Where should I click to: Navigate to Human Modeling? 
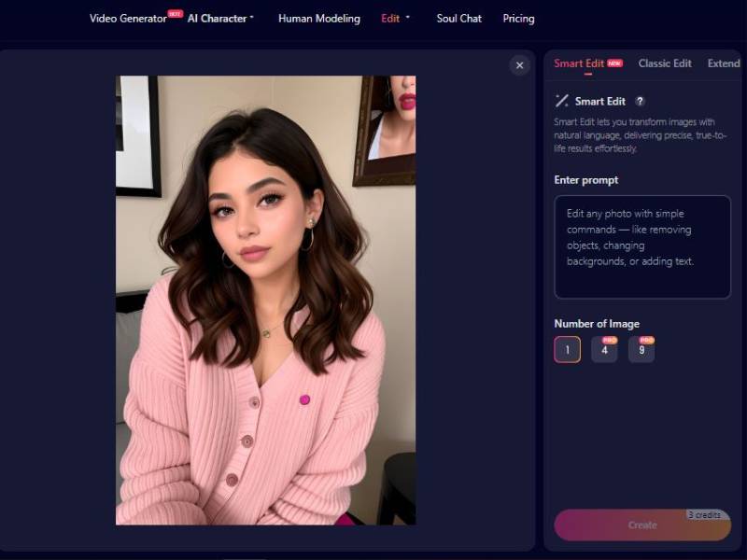click(319, 18)
